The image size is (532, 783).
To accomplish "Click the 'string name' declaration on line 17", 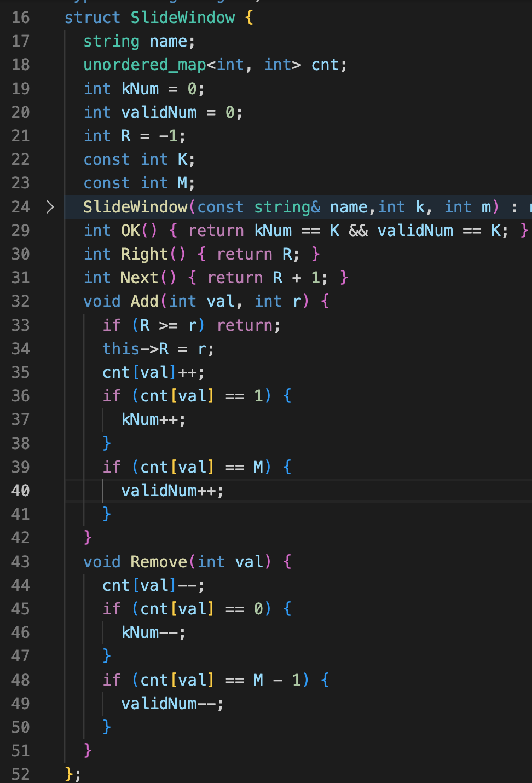I will [x=139, y=42].
